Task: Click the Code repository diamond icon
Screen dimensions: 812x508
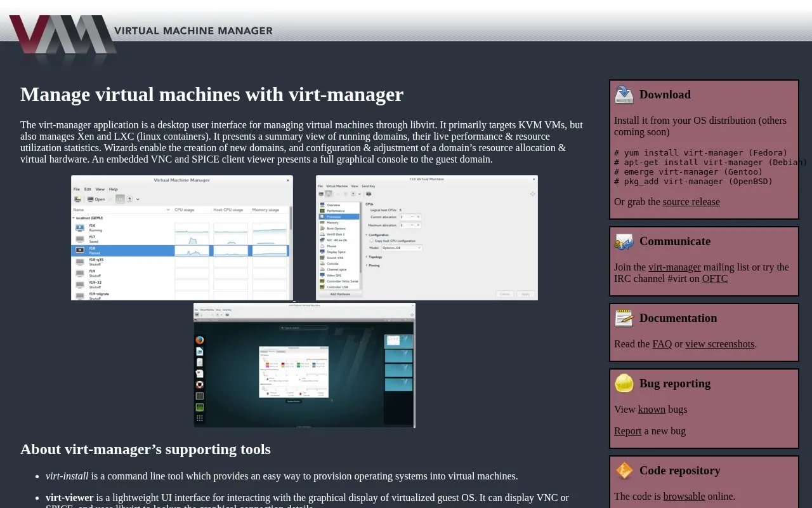Action: tap(624, 471)
